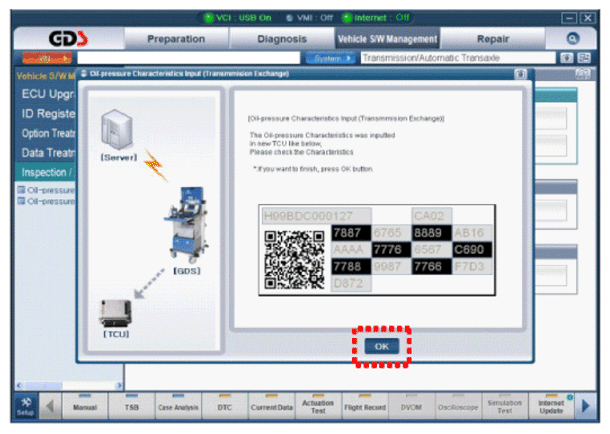Click the search magnifier icon
Screen dimensions: 610x434
pyautogui.click(x=573, y=38)
